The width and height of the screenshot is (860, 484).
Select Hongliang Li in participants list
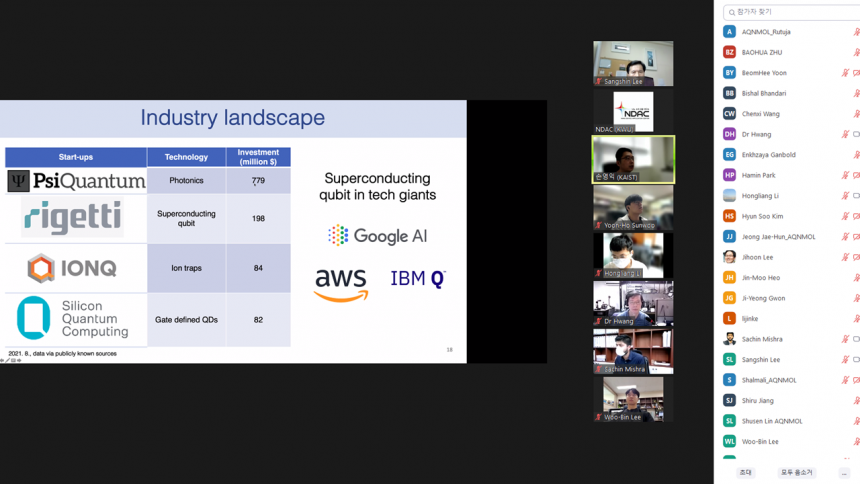click(760, 195)
